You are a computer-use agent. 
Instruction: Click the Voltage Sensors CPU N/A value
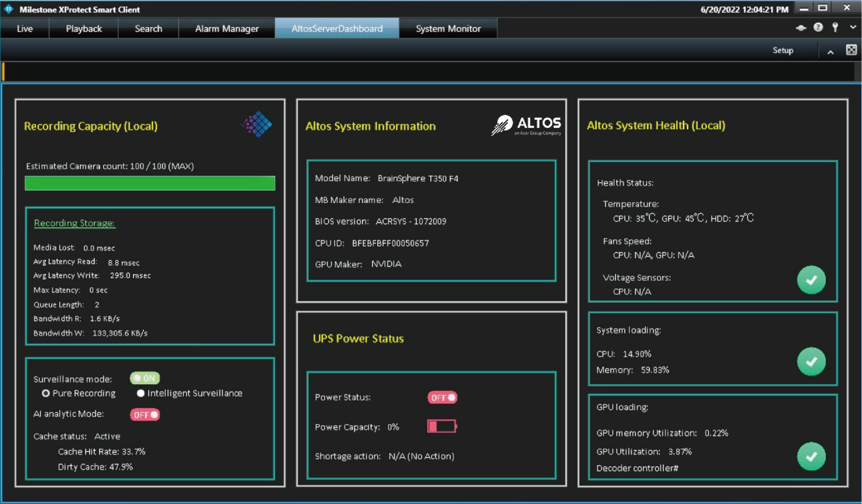point(632,292)
